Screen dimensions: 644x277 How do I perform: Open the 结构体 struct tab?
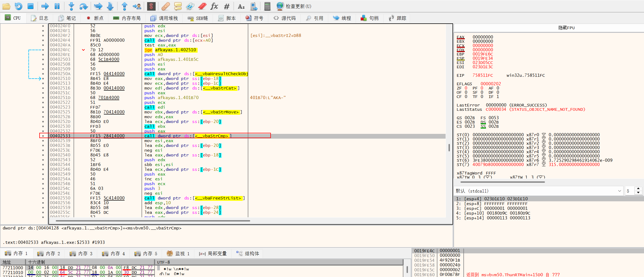[248, 254]
